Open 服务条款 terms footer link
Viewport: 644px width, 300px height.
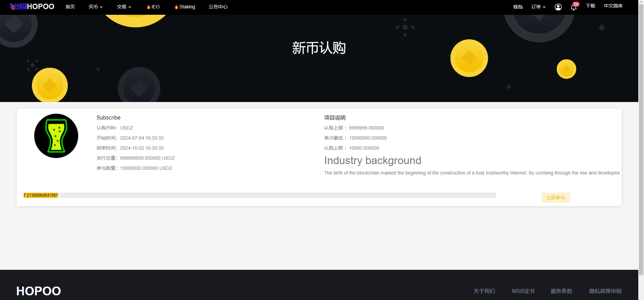[561, 291]
